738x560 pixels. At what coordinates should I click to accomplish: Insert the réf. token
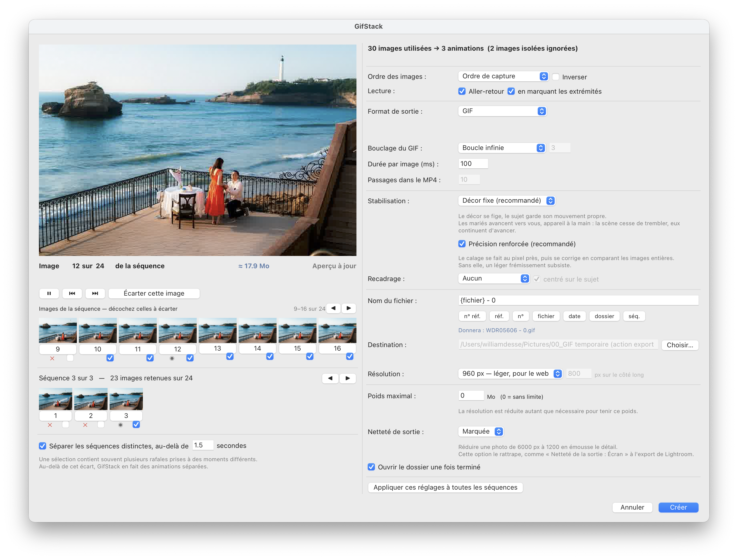pyautogui.click(x=499, y=317)
